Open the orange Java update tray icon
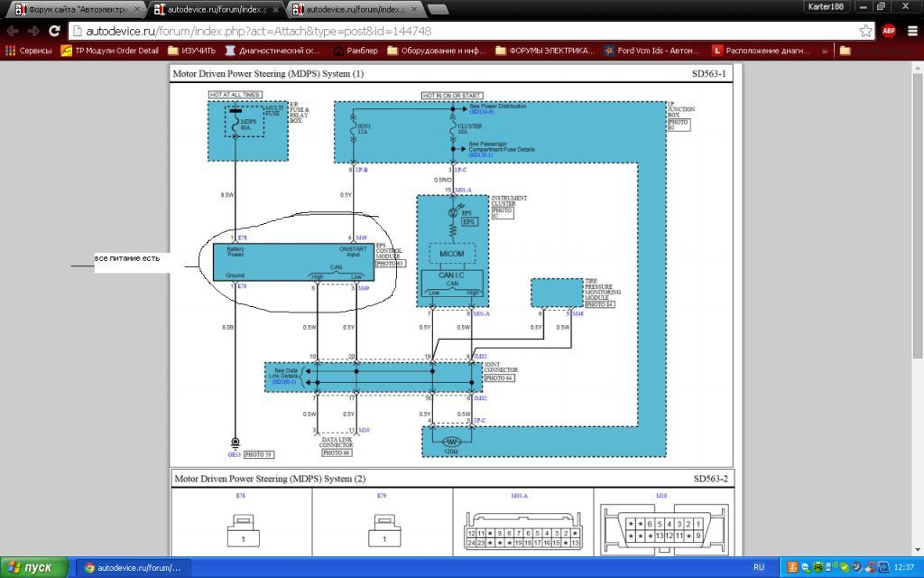Viewport: 924px width, 578px height. point(792,567)
